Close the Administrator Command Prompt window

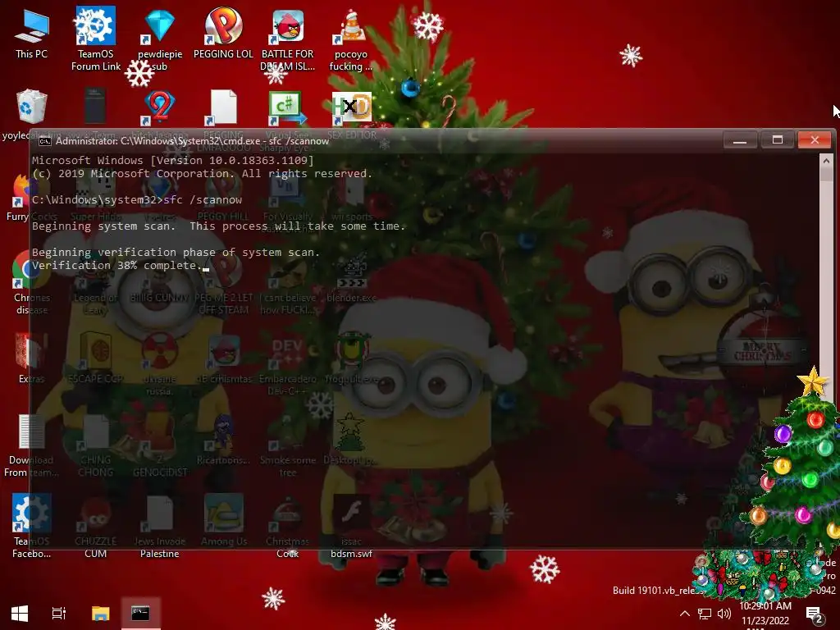tap(815, 140)
